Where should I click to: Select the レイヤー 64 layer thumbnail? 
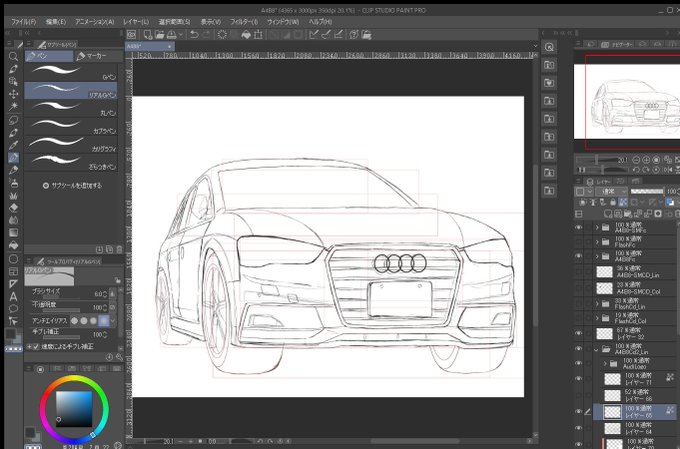click(612, 428)
